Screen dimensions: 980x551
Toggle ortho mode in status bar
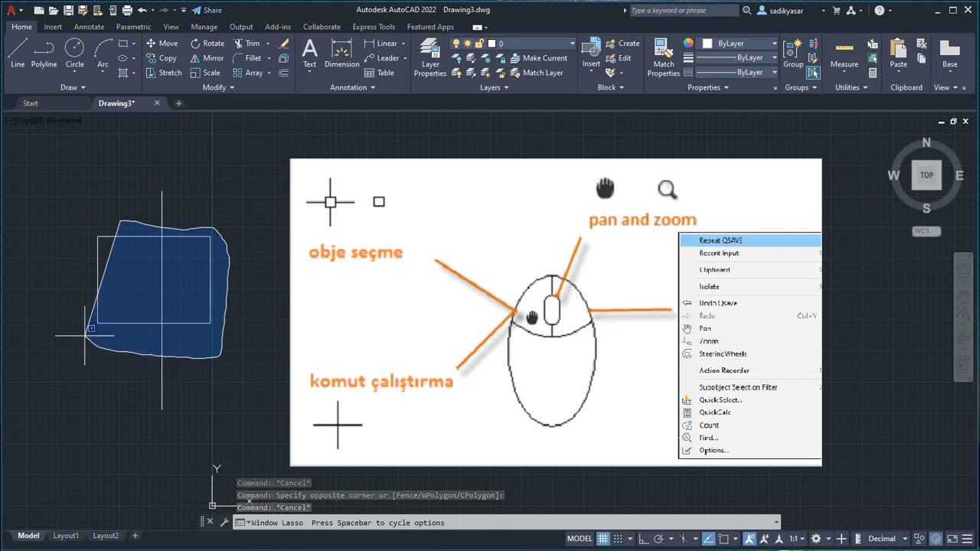pos(645,539)
